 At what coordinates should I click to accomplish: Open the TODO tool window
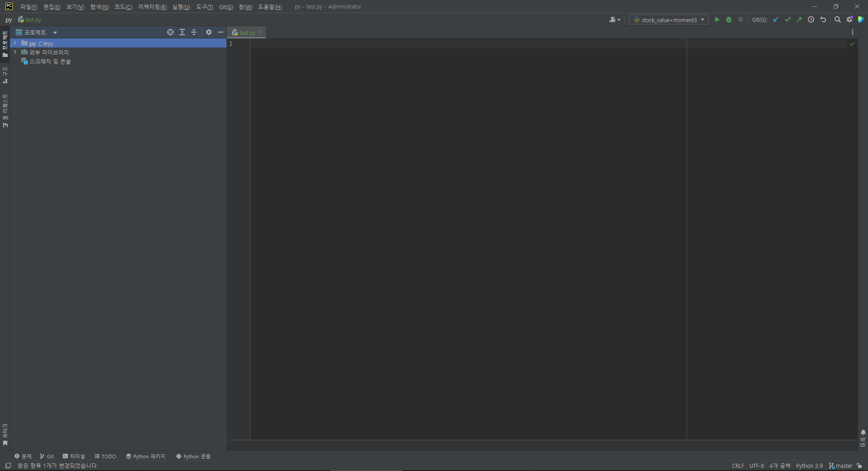click(x=105, y=457)
